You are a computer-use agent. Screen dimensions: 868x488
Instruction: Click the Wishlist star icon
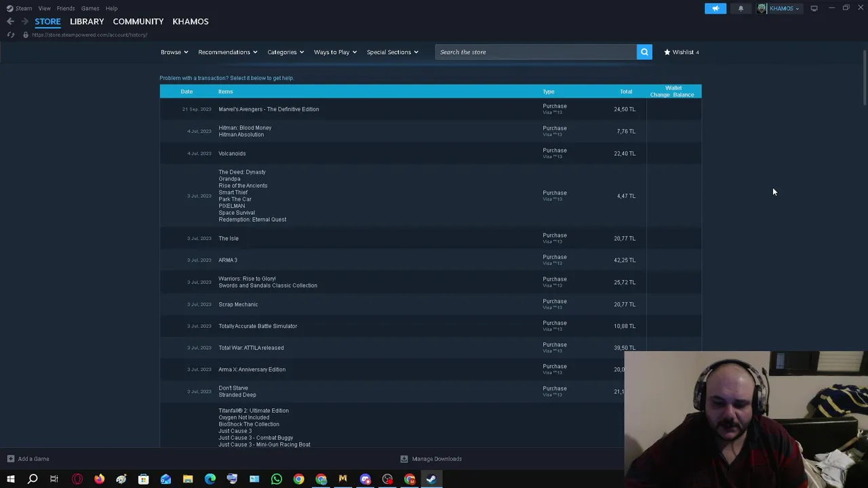pos(667,52)
